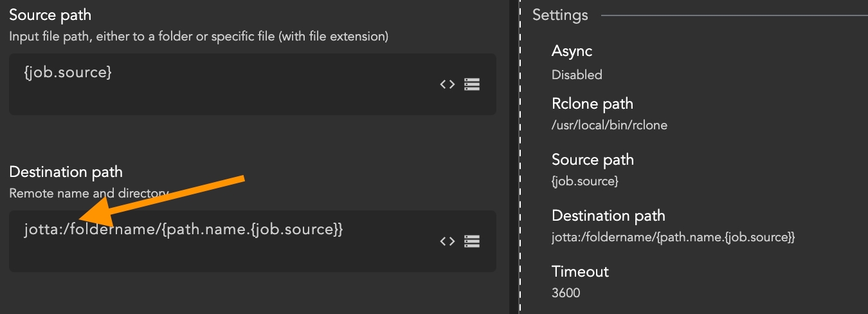Screen dimensions: 868x314
Task: Open the list icon in Source path field
Action: (x=472, y=84)
